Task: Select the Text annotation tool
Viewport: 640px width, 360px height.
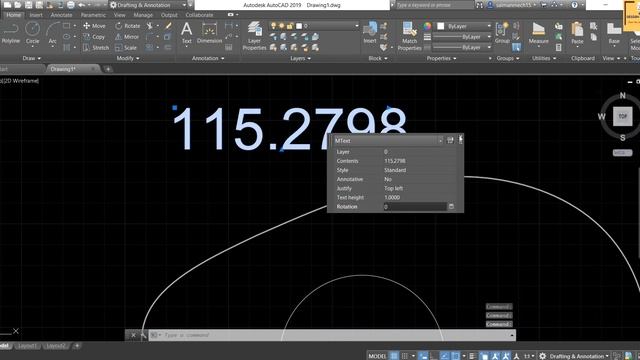Action: click(x=187, y=33)
